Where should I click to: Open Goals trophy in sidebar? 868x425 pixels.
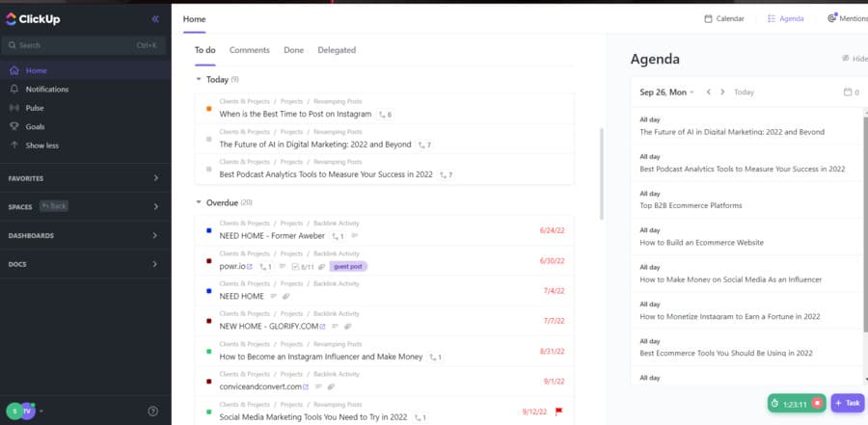[35, 126]
